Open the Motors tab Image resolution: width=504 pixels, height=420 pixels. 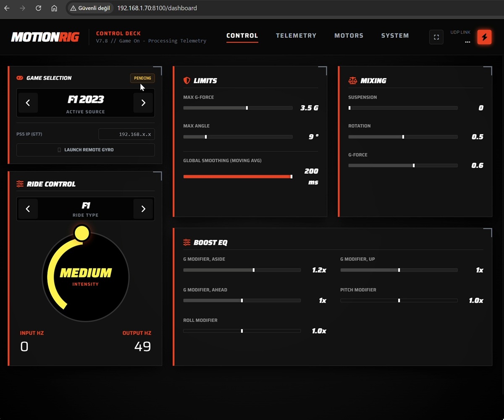[x=349, y=36]
